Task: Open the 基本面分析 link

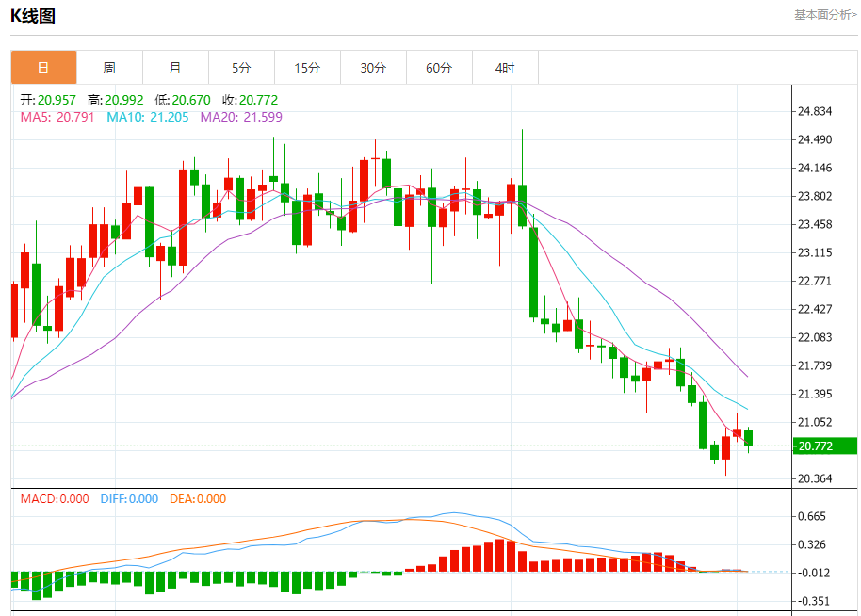Action: 825,15
